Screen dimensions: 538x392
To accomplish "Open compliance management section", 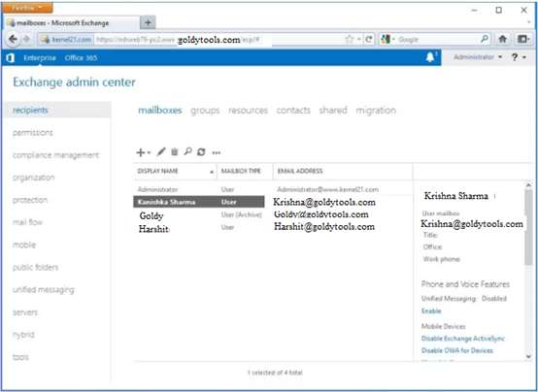I will 56,155.
